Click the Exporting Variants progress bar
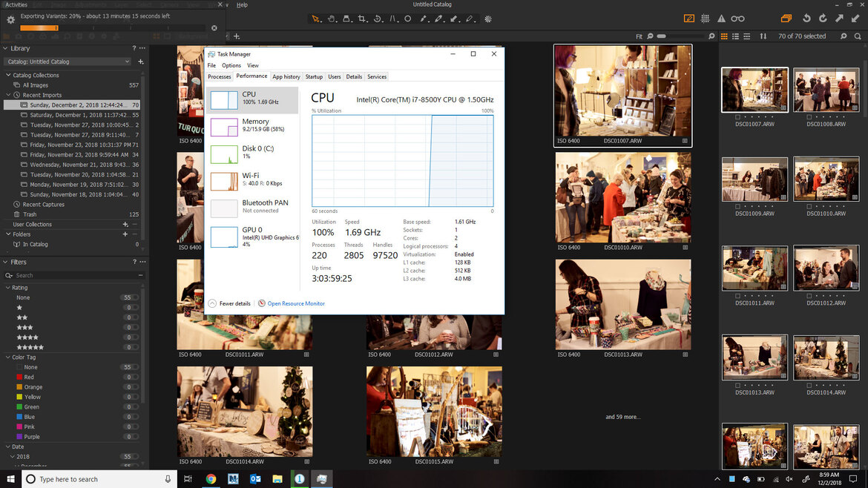The width and height of the screenshot is (868, 488). [111, 27]
